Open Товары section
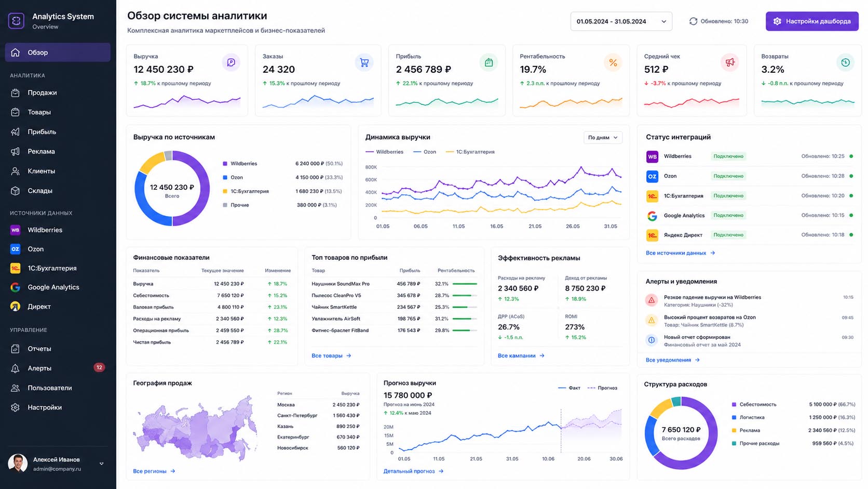 58,112
